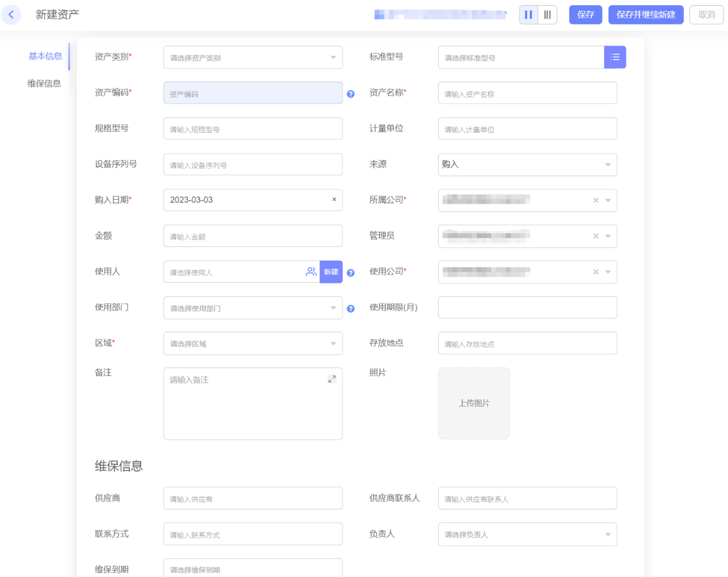728x577 pixels.
Task: Expand the 使用公司 dropdown arrow
Action: click(x=608, y=272)
